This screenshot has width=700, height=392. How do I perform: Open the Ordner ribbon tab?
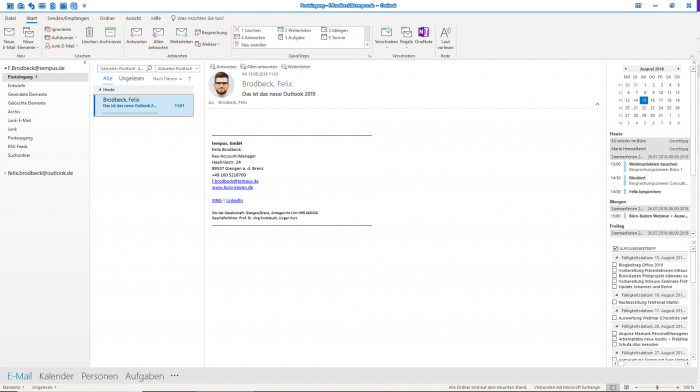click(x=107, y=18)
